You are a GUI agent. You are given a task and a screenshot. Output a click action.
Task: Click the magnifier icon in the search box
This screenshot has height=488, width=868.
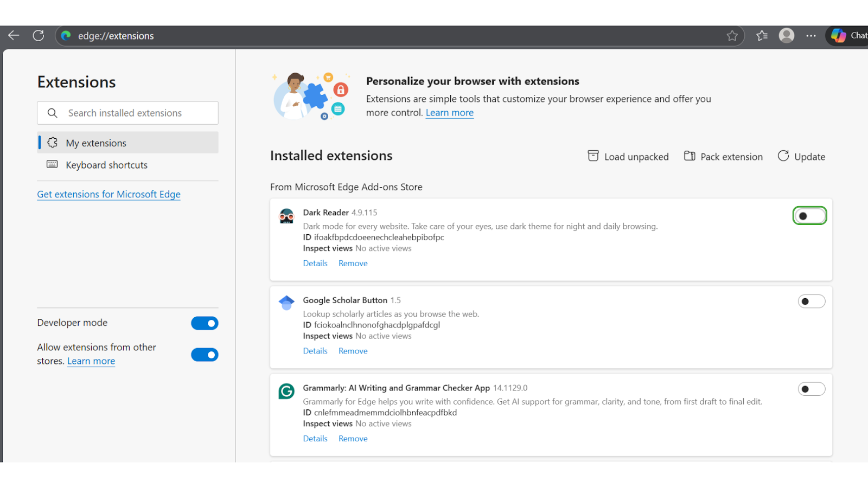(53, 113)
